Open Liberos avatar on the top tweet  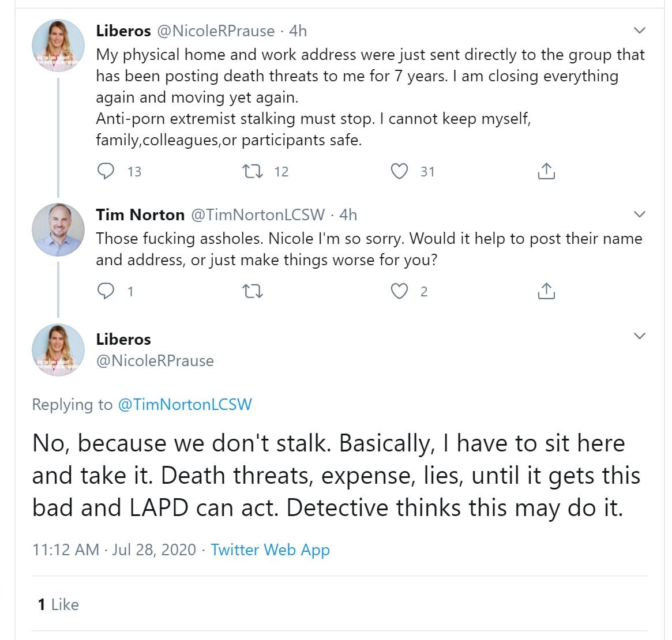point(58,46)
